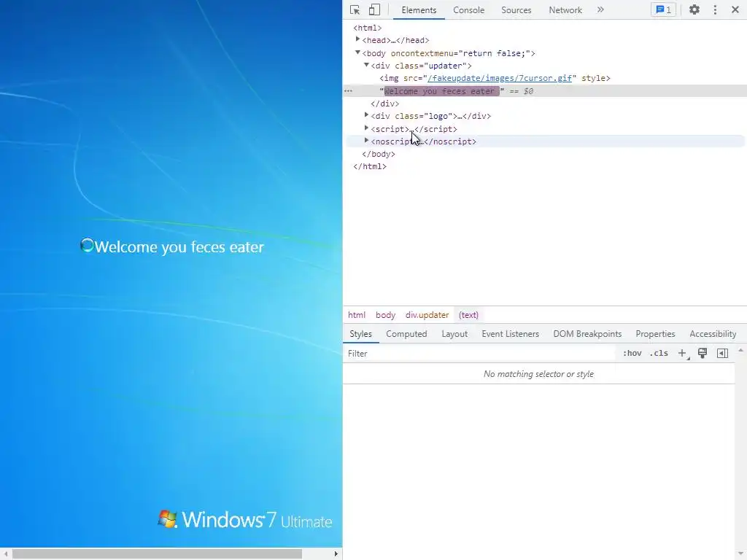Click the Windows 7 Ultimate logo

click(x=245, y=519)
